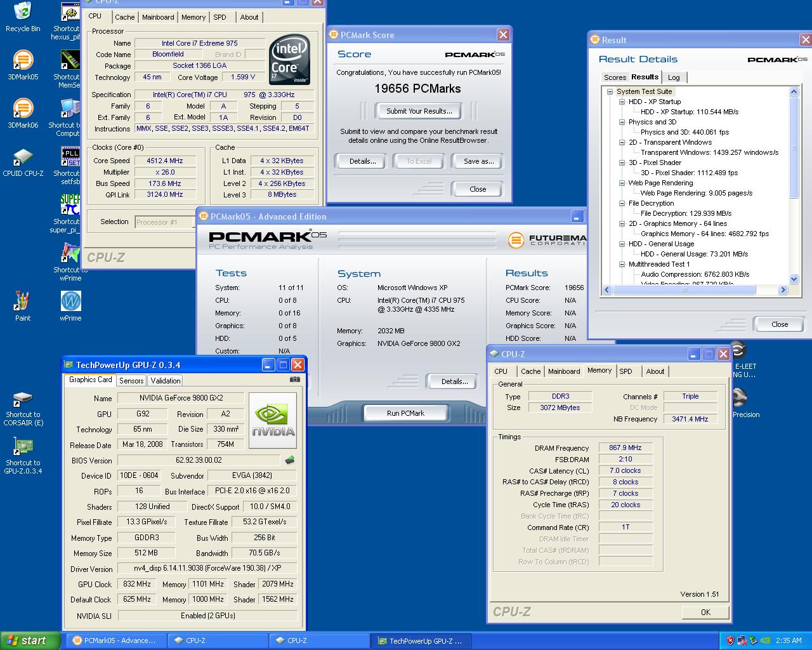812x650 pixels.
Task: Open the Paint desktop shortcut
Action: pos(23,306)
